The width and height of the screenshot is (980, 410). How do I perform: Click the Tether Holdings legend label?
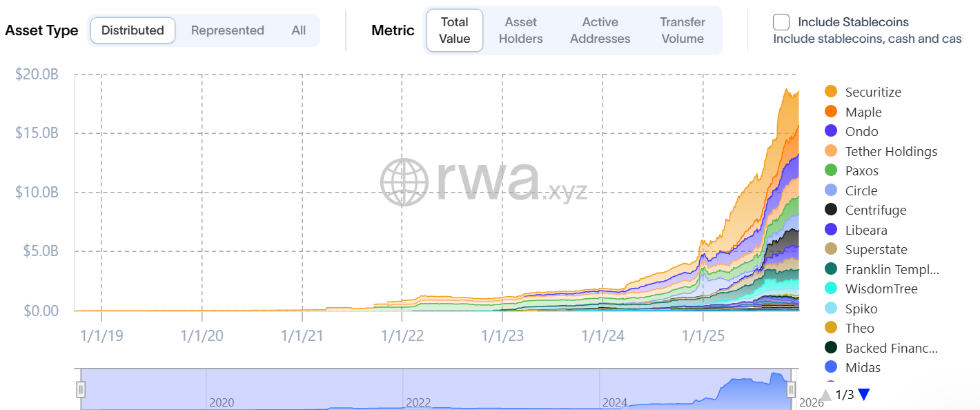click(x=891, y=151)
